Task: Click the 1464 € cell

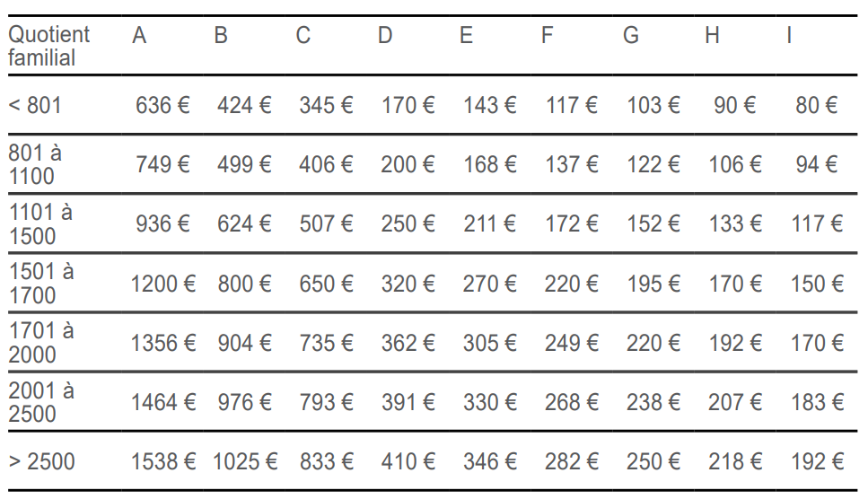Action: pyautogui.click(x=162, y=402)
